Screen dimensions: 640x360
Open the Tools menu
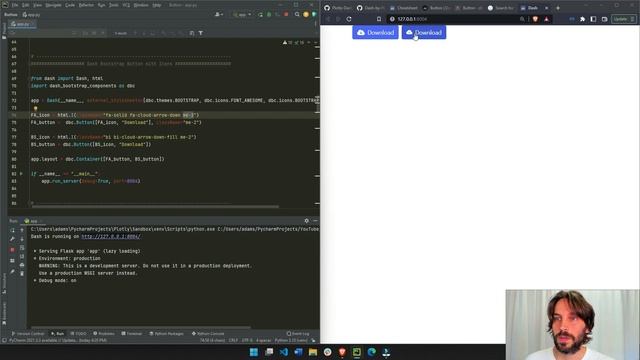pyautogui.click(x=113, y=5)
